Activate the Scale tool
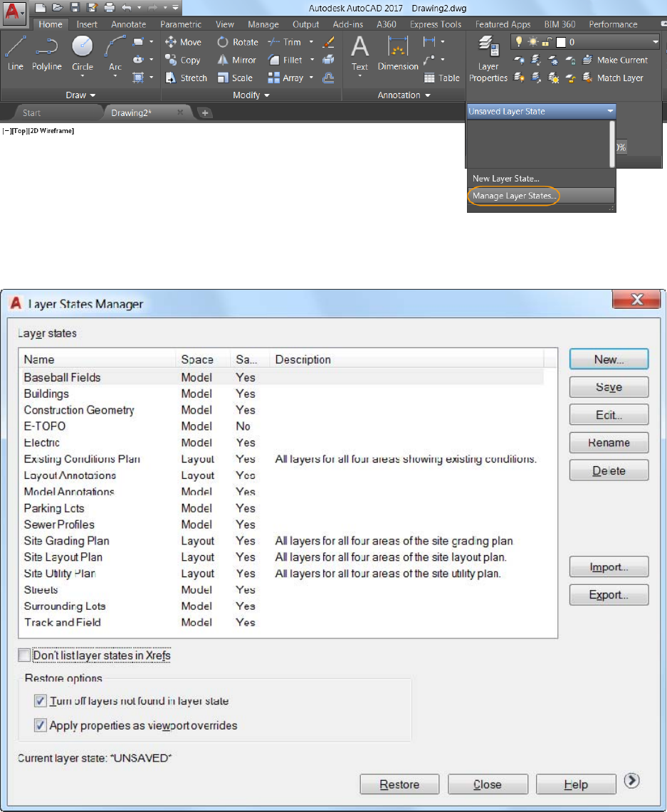This screenshot has width=667, height=812. 235,78
